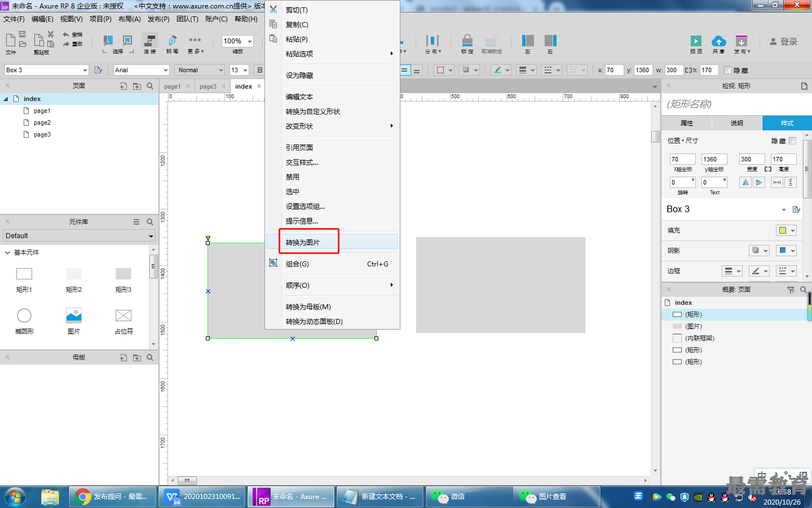Open the Box 3 style dropdown in toolbar

[x=85, y=70]
